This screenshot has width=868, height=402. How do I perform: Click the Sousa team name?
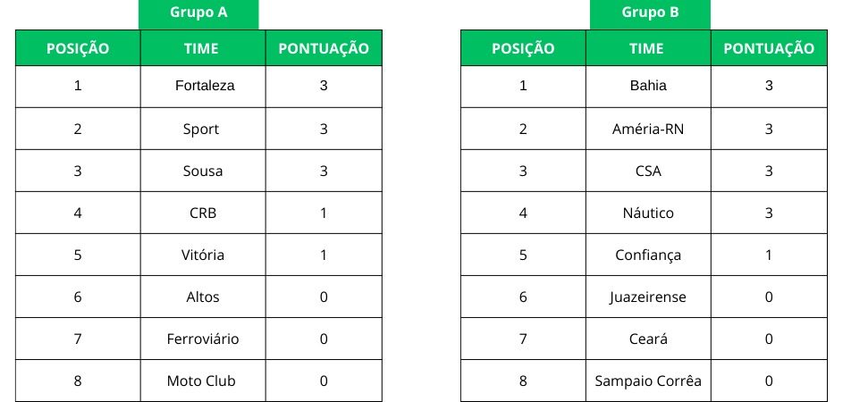click(201, 171)
